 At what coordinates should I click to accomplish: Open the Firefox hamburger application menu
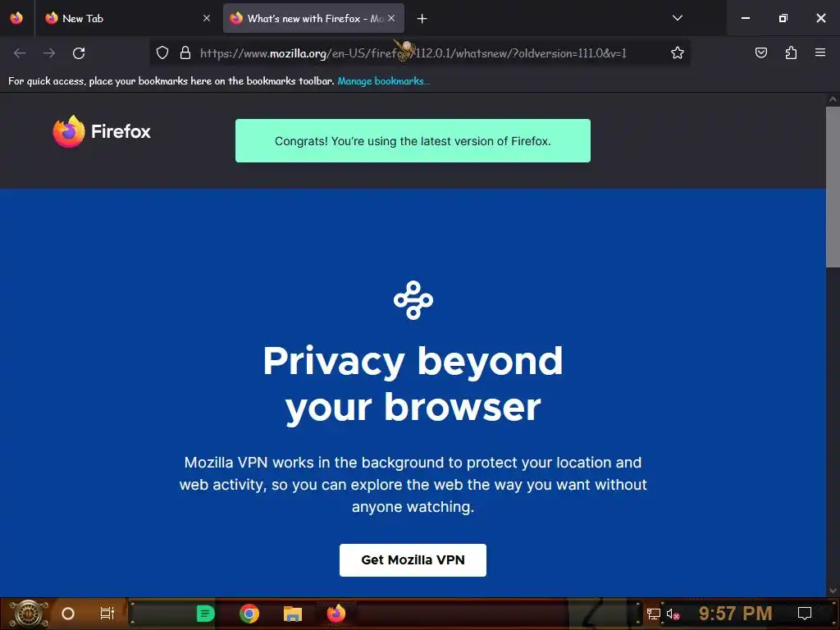coord(819,52)
